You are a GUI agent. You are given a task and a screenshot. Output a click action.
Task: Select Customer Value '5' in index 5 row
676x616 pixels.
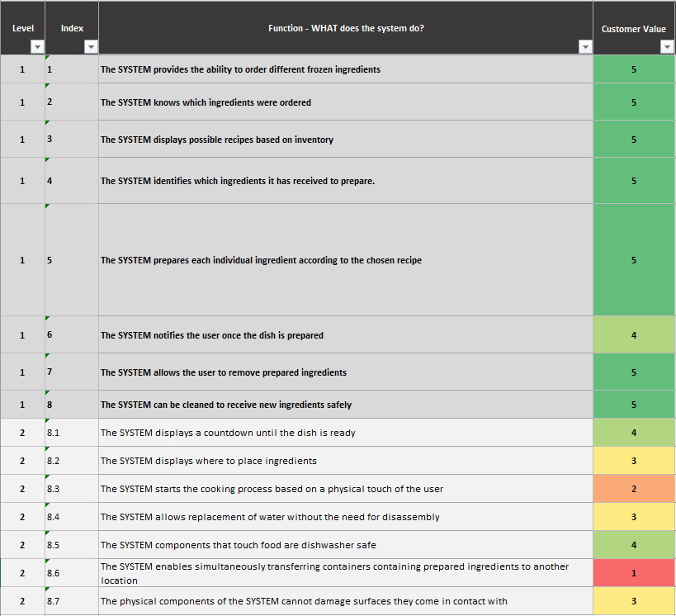(634, 259)
